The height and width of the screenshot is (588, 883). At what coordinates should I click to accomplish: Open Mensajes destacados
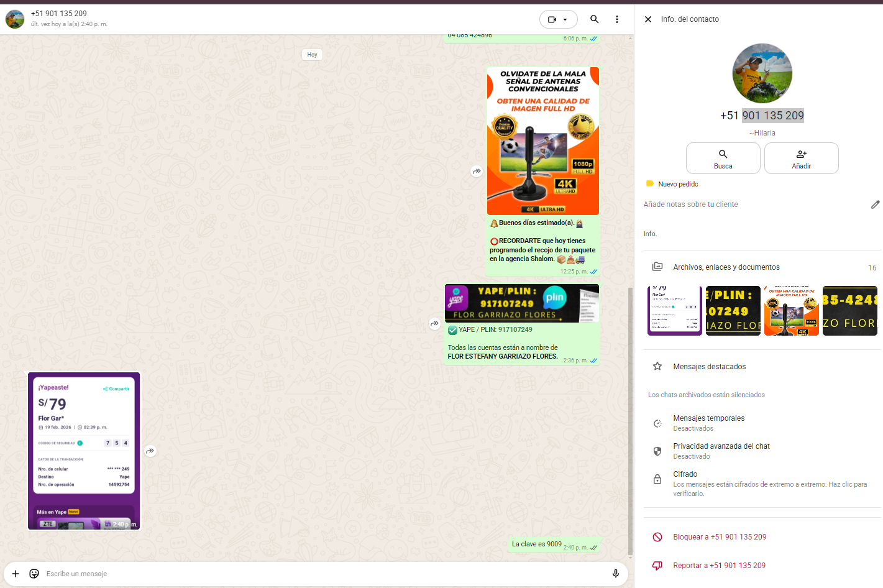pyautogui.click(x=709, y=367)
